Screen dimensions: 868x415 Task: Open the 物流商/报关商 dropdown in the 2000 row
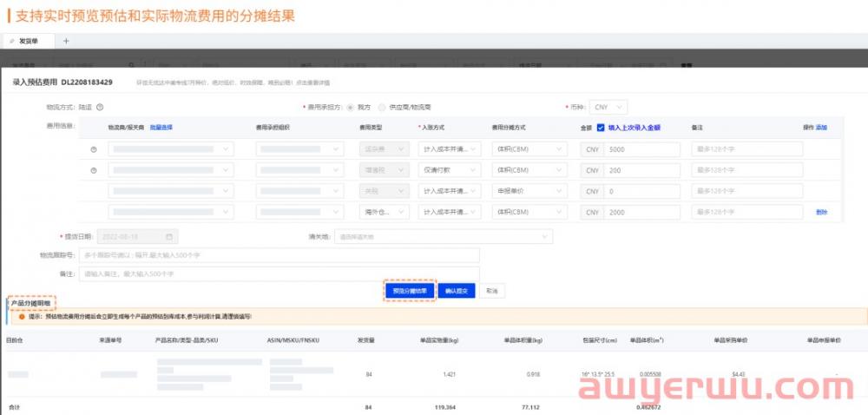[x=171, y=212]
